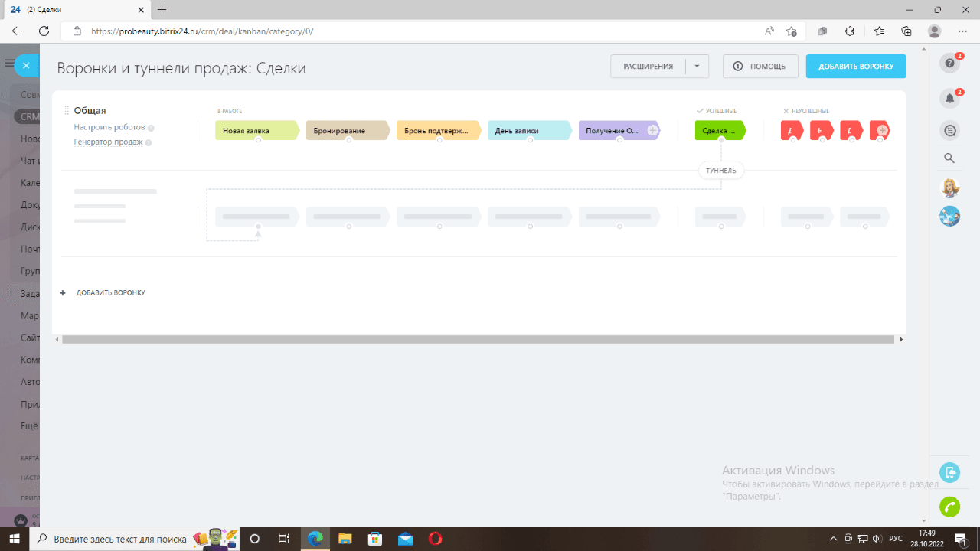Close the sales funnel slider panel

tap(26, 66)
